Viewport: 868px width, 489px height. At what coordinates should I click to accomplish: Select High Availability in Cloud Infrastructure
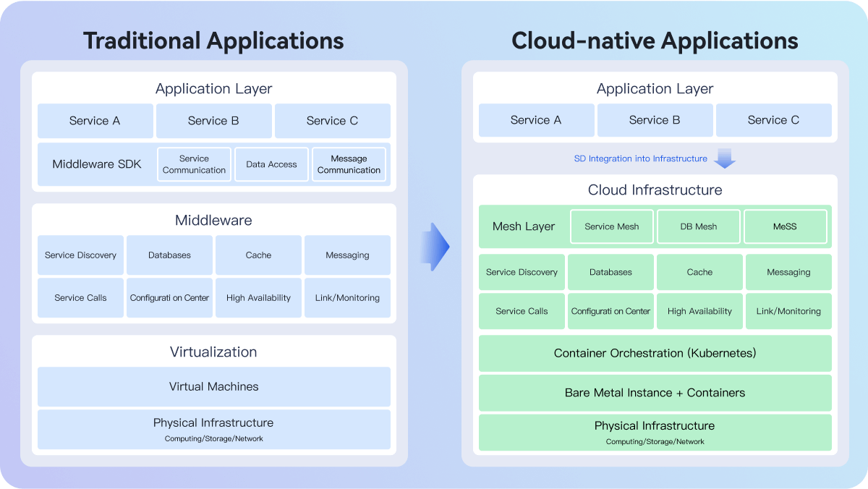[699, 312]
